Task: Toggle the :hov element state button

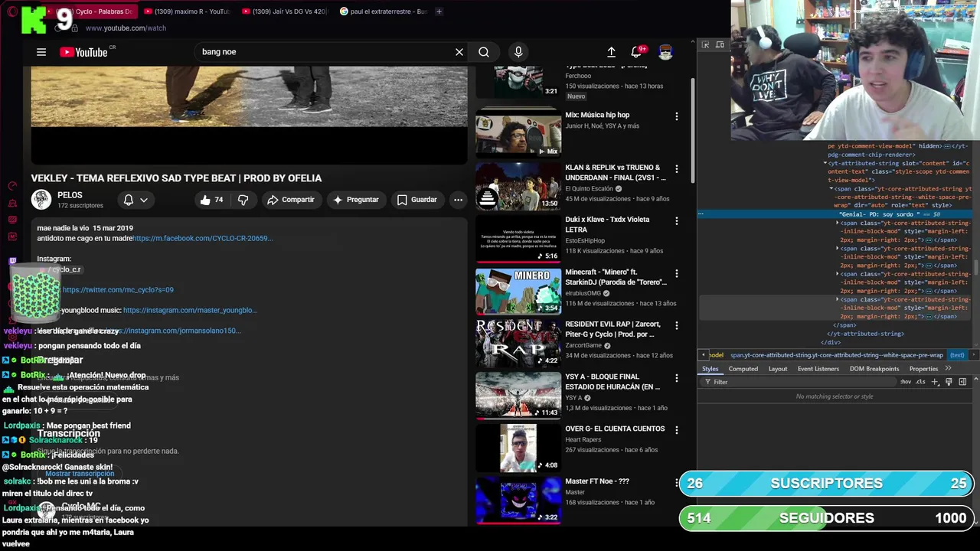Action: tap(906, 382)
